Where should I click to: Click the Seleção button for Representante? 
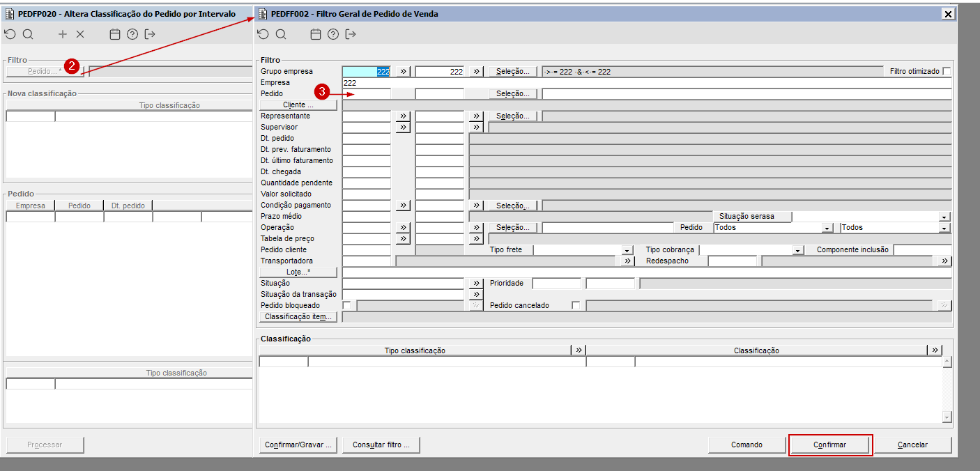click(x=513, y=116)
